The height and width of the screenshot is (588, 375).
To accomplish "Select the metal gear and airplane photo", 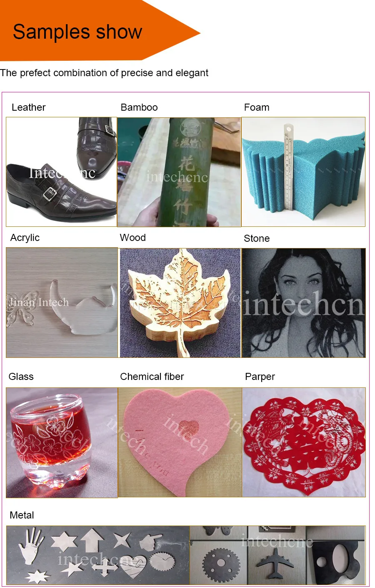I will [x=277, y=556].
